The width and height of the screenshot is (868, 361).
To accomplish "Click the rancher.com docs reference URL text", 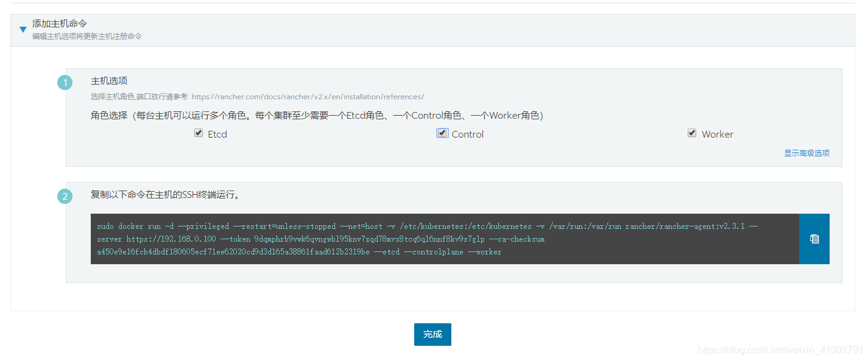I will [x=308, y=96].
